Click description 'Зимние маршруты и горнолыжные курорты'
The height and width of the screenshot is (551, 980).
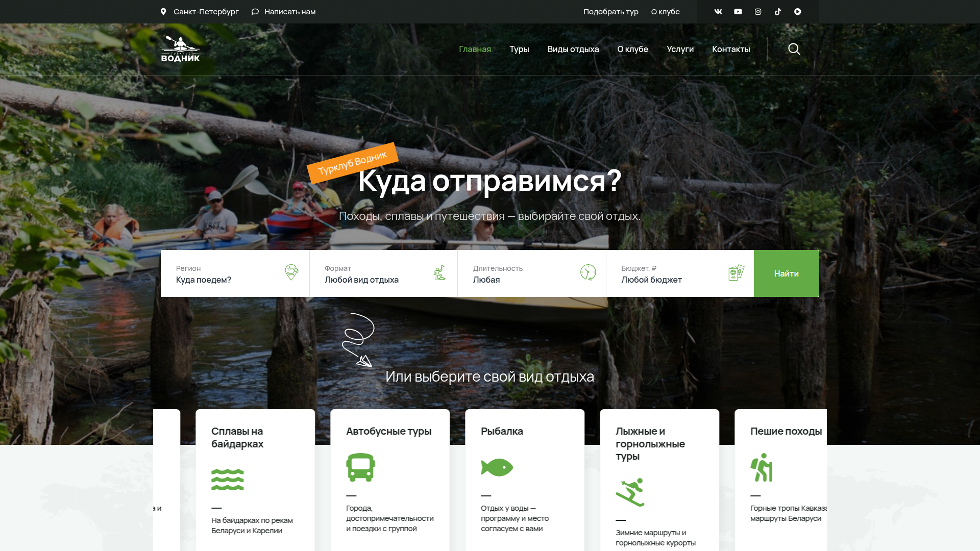click(x=656, y=538)
